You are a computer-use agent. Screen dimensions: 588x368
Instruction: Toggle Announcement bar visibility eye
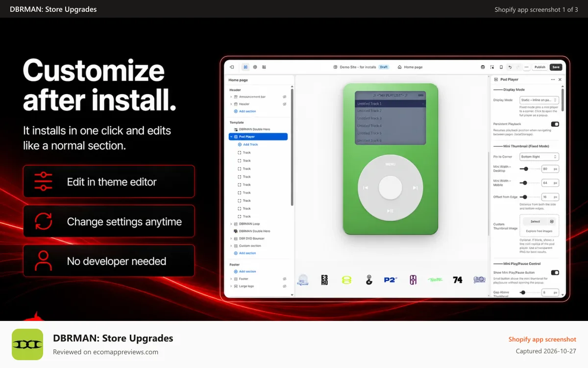pos(284,97)
